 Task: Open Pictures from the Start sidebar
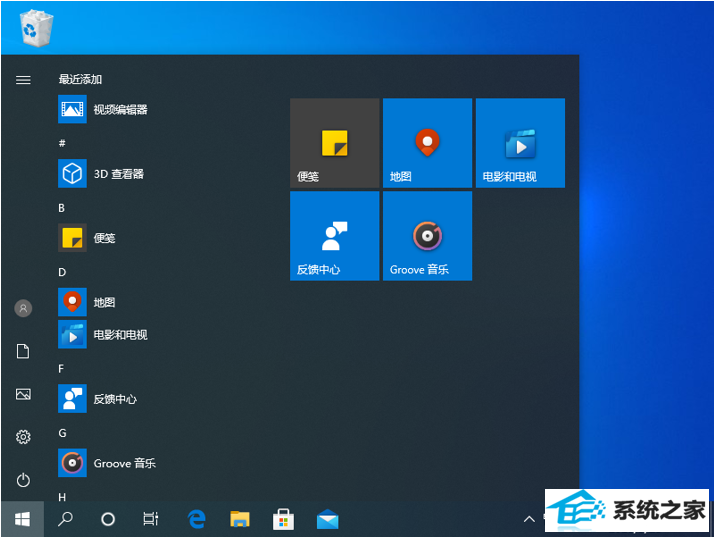coord(23,394)
